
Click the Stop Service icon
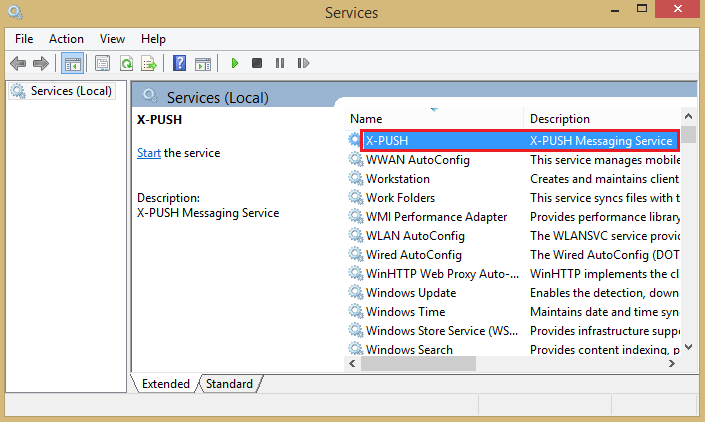(257, 63)
